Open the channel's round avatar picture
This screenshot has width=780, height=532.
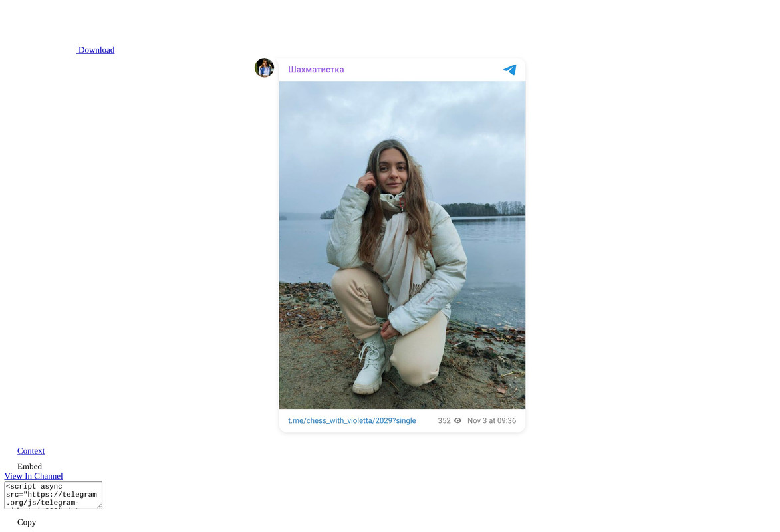click(264, 68)
